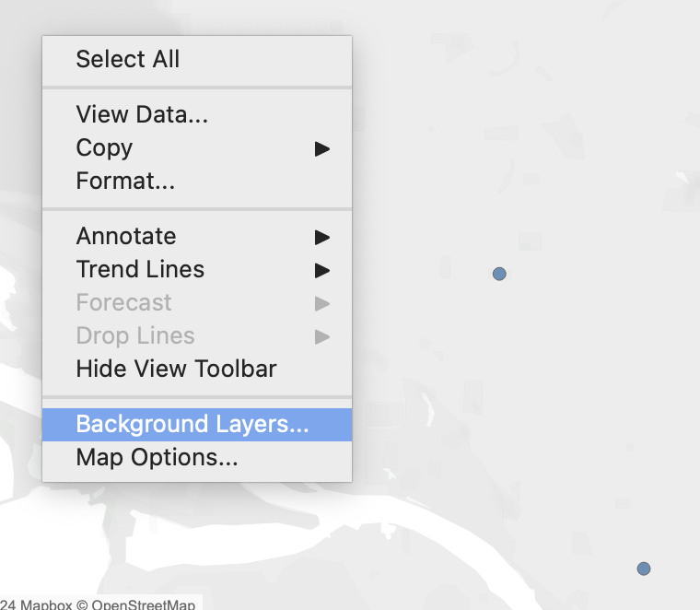Expand the Trend Lines submenu arrow
The height and width of the screenshot is (610, 700).
pyautogui.click(x=321, y=270)
